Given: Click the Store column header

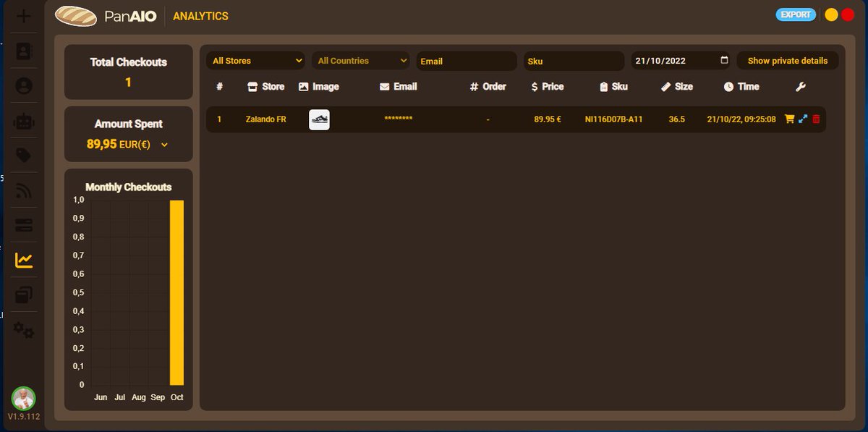Looking at the screenshot, I should (x=265, y=87).
